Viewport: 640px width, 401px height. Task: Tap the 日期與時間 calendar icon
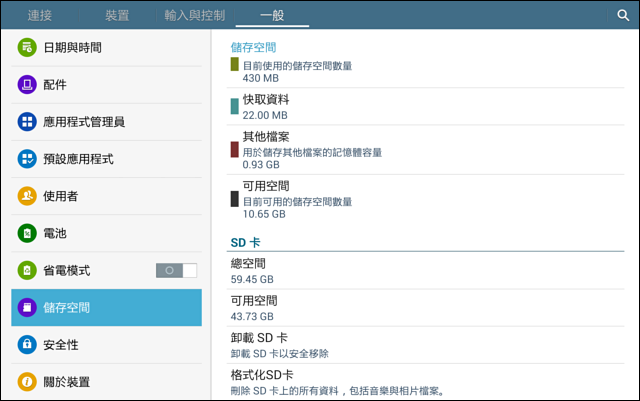(x=27, y=47)
